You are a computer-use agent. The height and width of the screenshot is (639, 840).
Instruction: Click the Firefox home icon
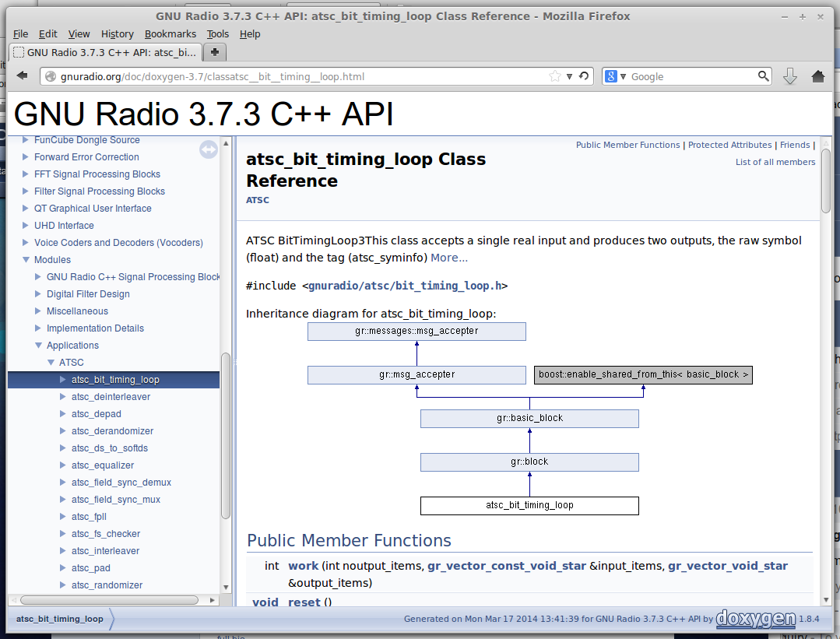(817, 76)
